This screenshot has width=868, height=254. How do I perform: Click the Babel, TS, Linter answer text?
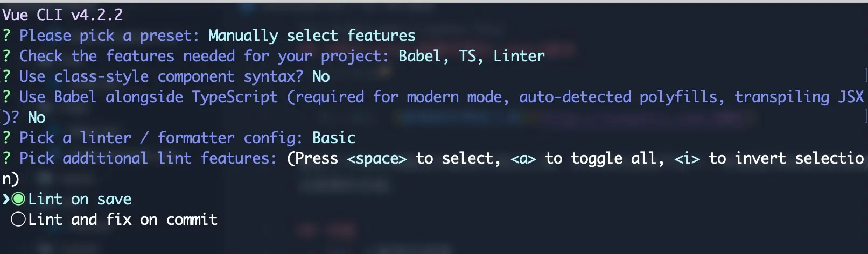point(472,56)
